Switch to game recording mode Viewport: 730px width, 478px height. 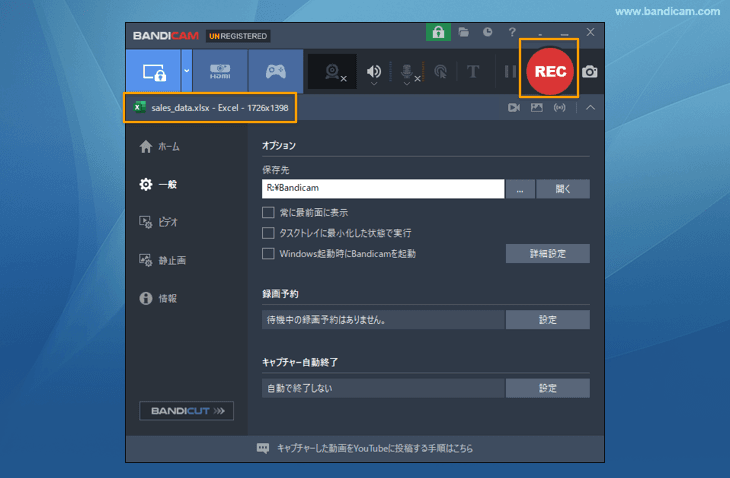(276, 71)
